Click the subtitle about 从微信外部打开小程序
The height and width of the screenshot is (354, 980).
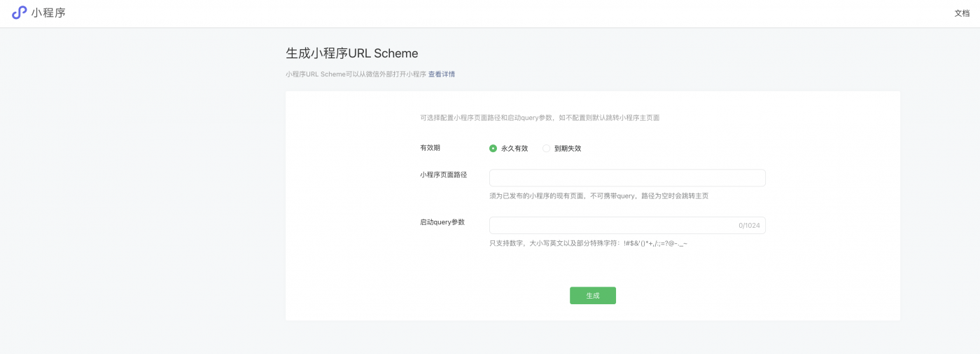click(356, 74)
